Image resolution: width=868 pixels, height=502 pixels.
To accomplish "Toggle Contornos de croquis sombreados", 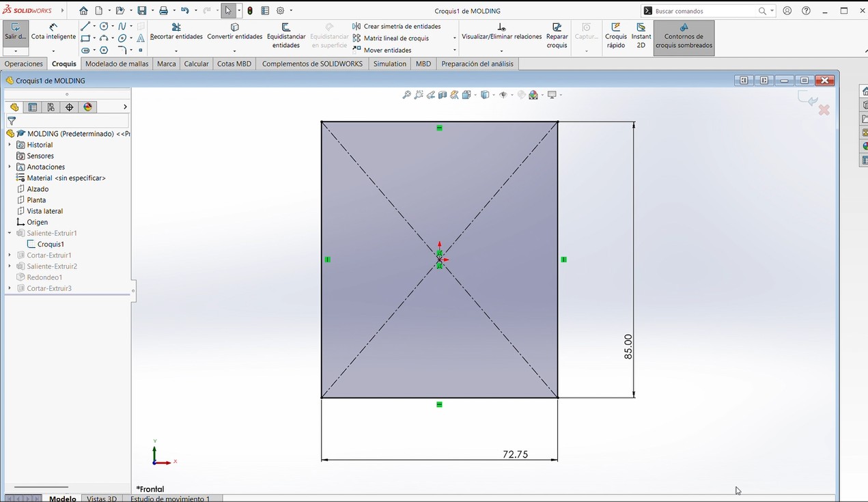I will [684, 36].
